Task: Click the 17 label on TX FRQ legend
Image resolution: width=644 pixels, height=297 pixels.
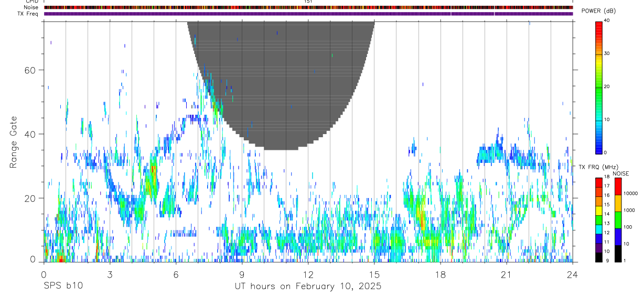Action: click(607, 186)
